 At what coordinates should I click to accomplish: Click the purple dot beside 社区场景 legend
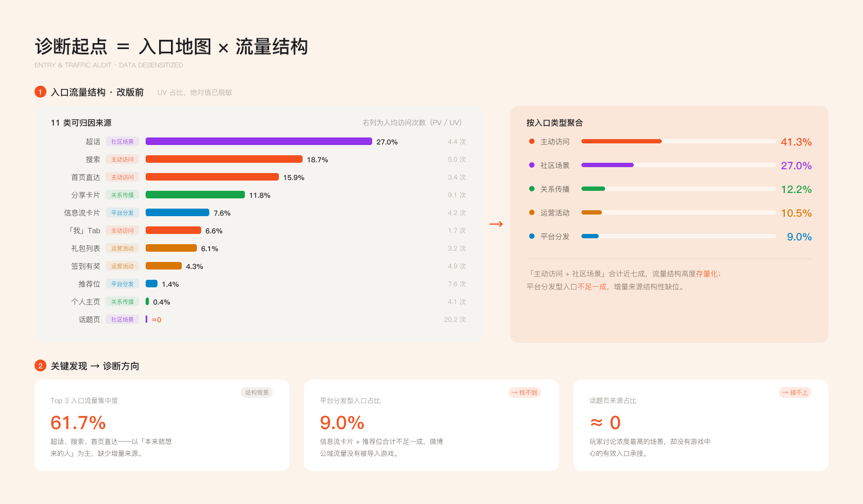(532, 165)
